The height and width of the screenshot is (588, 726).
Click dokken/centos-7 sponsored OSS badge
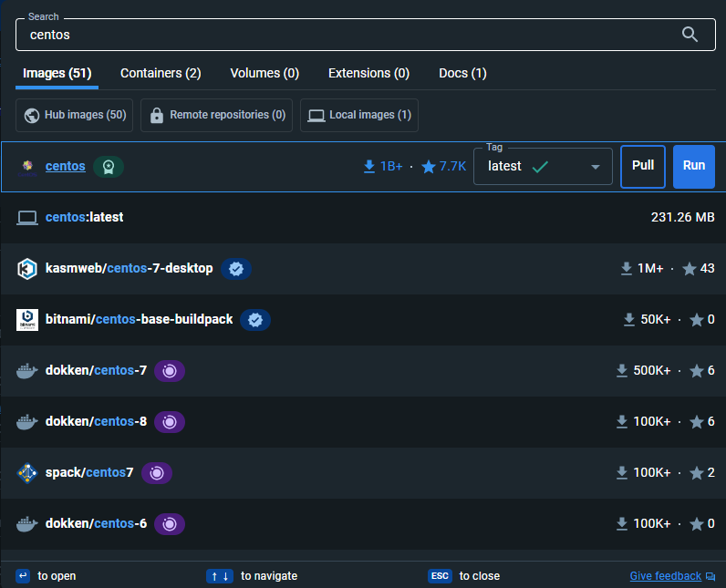[170, 370]
